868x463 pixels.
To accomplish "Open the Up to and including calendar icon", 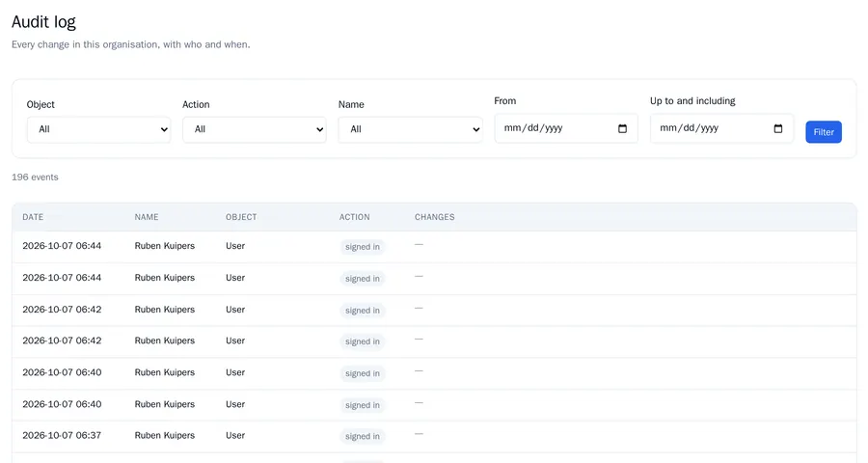I will click(x=777, y=128).
